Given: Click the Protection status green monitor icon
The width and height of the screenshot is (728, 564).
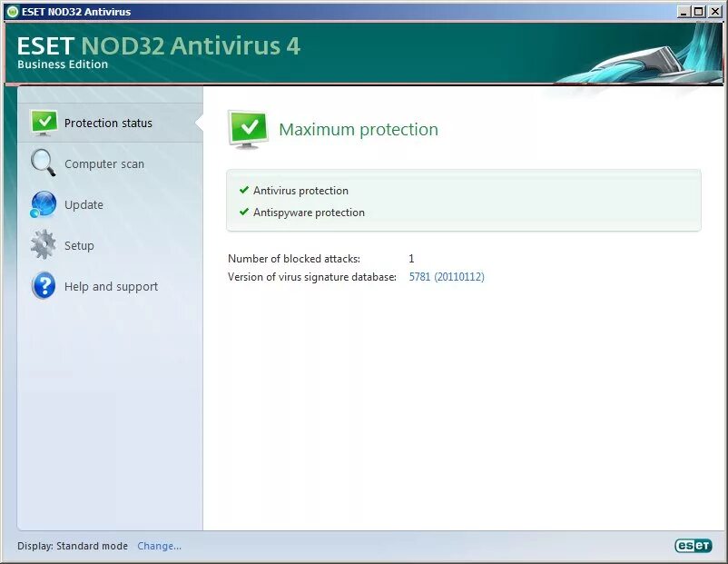Looking at the screenshot, I should tap(44, 124).
